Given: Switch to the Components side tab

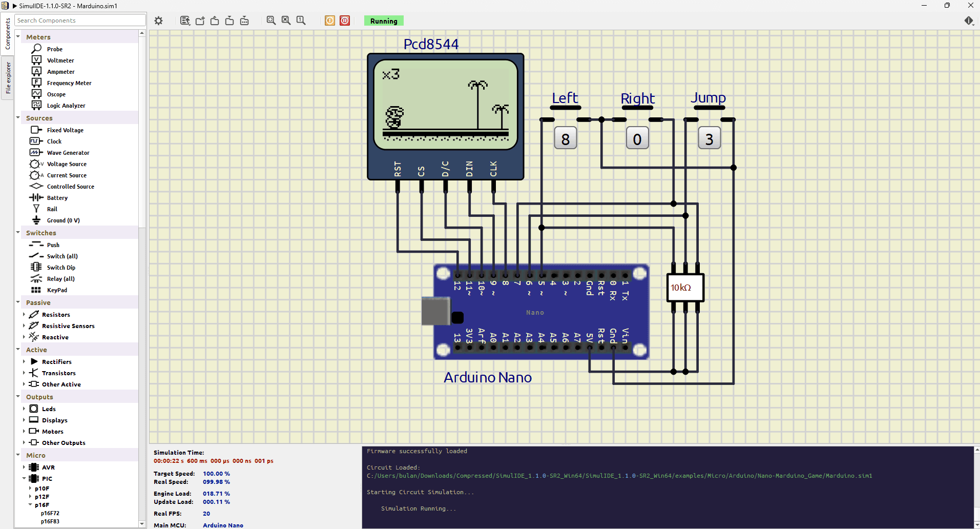Looking at the screenshot, I should (x=8, y=33).
